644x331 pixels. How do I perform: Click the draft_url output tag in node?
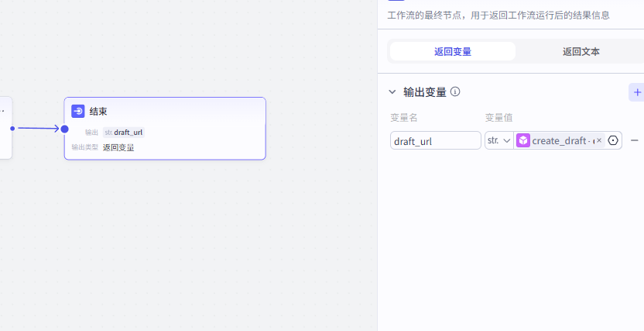click(124, 133)
